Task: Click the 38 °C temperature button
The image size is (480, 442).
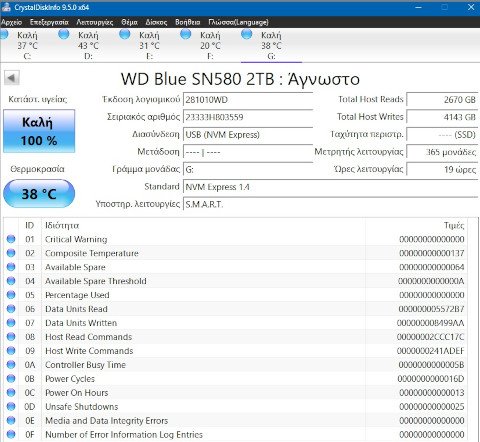Action: point(39,194)
